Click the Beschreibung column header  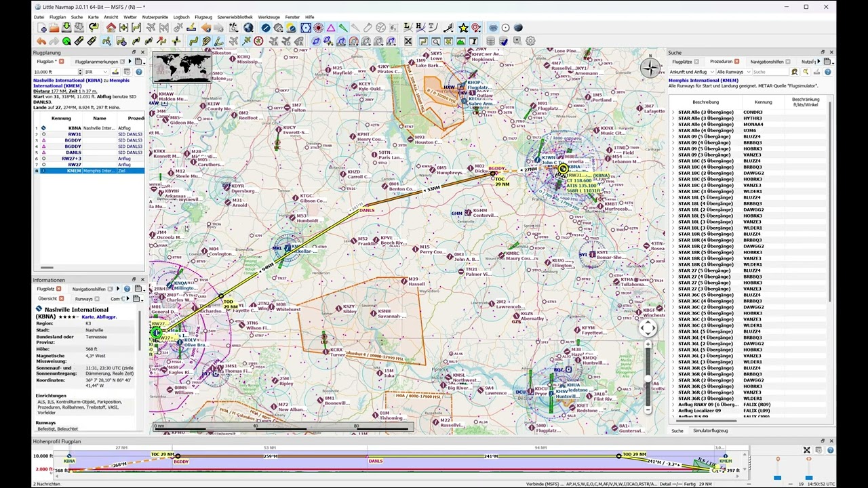705,102
